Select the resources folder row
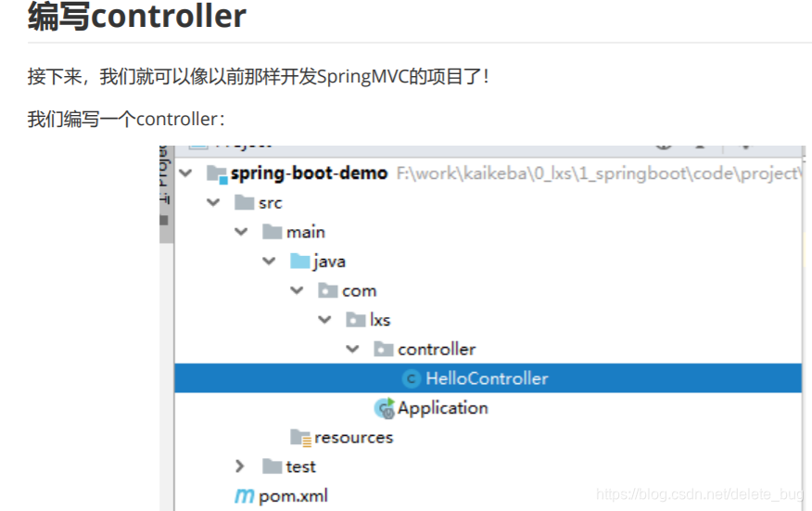Screen dimensions: 812x511 488,438
